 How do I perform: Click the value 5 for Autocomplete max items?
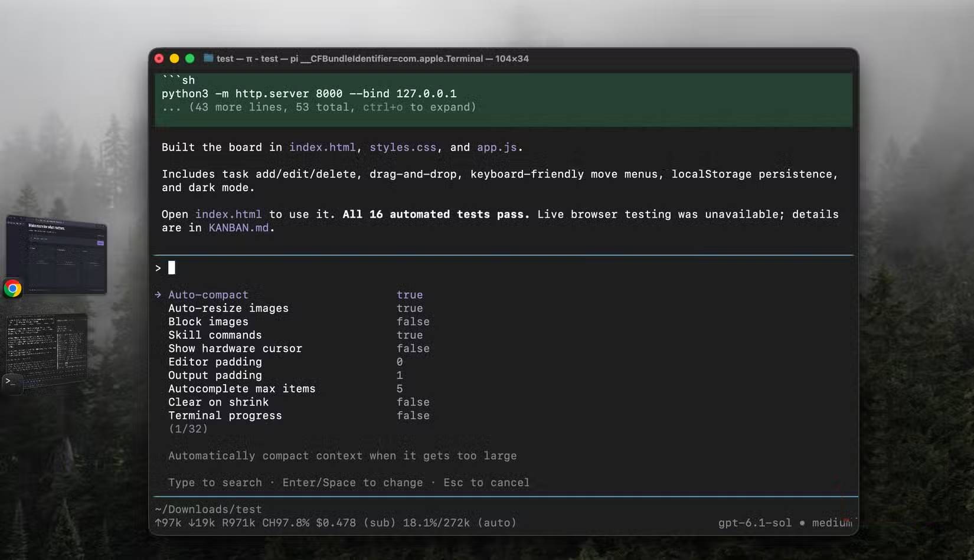(400, 389)
